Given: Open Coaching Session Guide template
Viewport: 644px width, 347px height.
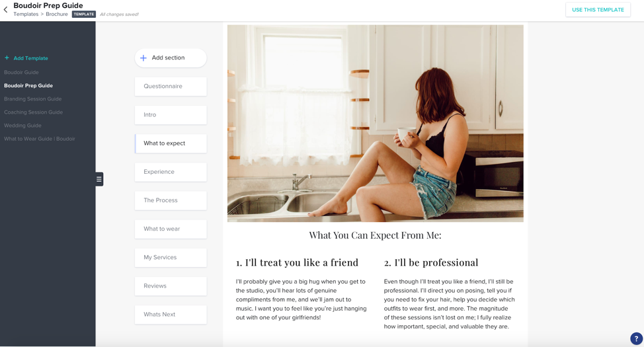Looking at the screenshot, I should 33,112.
